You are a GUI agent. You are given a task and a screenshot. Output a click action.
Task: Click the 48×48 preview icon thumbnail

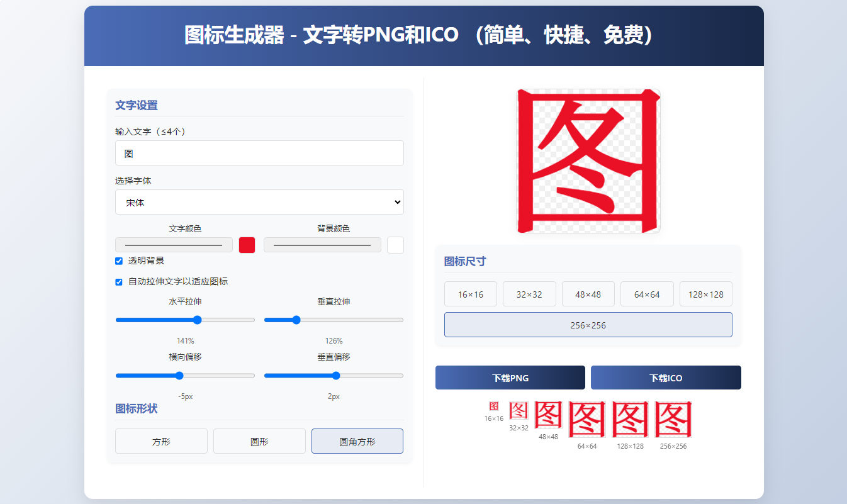click(548, 415)
